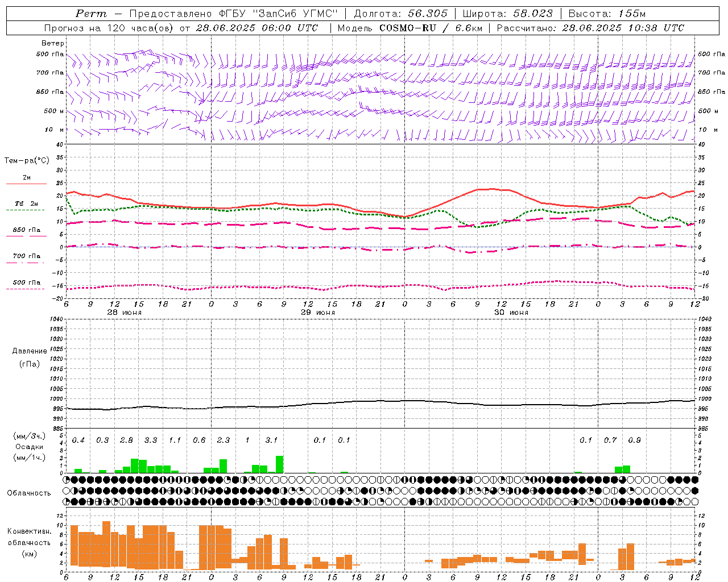The image size is (728, 582).
Task: Click the "(мм/3ч.)" precipitation unit label
Action: (x=30, y=436)
